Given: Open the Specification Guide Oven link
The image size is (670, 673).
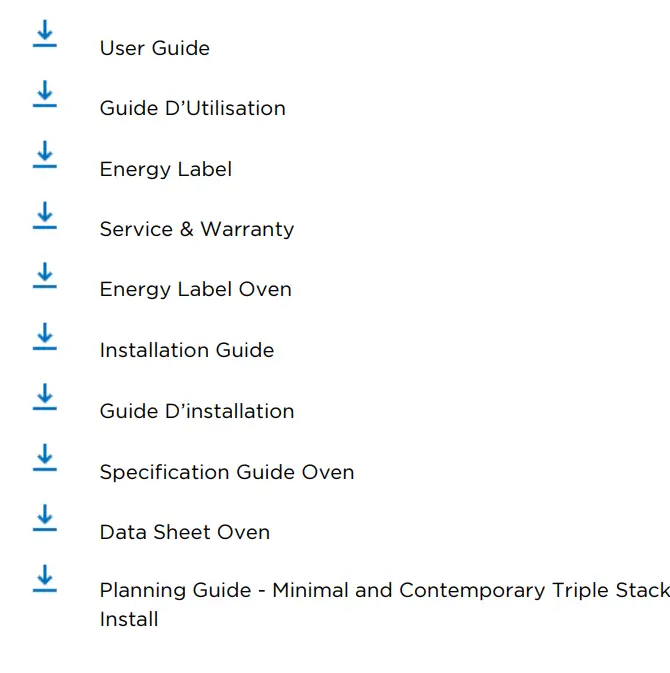Looking at the screenshot, I should [226, 472].
